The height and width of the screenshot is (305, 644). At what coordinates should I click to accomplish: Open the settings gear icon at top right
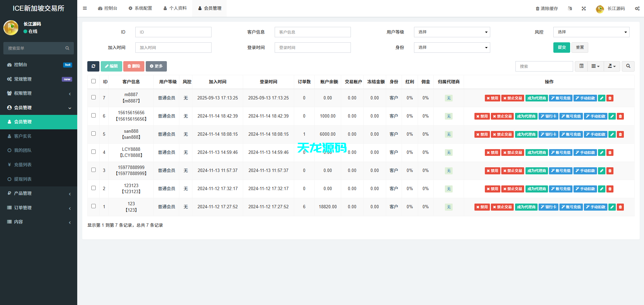(637, 8)
